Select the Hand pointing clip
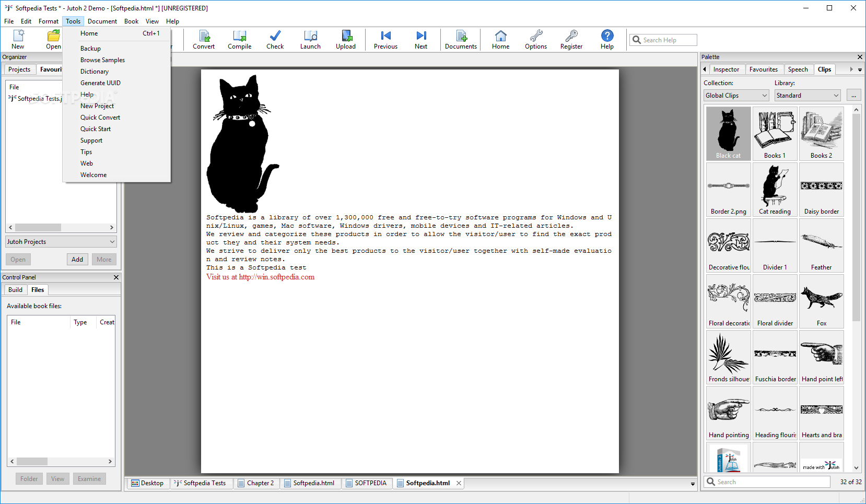The height and width of the screenshot is (504, 866). pyautogui.click(x=729, y=413)
